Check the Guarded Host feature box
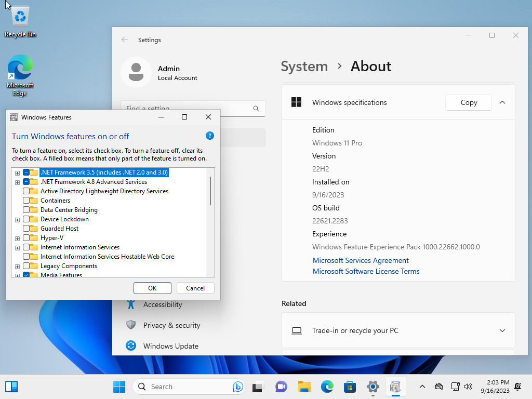 26,229
